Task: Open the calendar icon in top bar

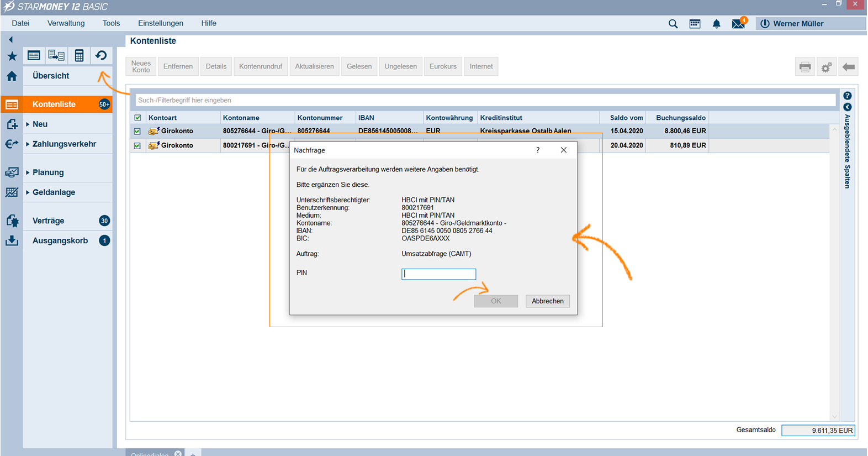Action: click(x=695, y=24)
